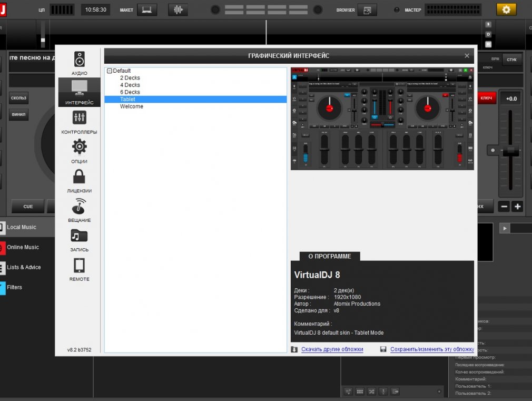Open Local Music in the browser sidebar
The height and width of the screenshot is (401, 532).
coord(22,227)
